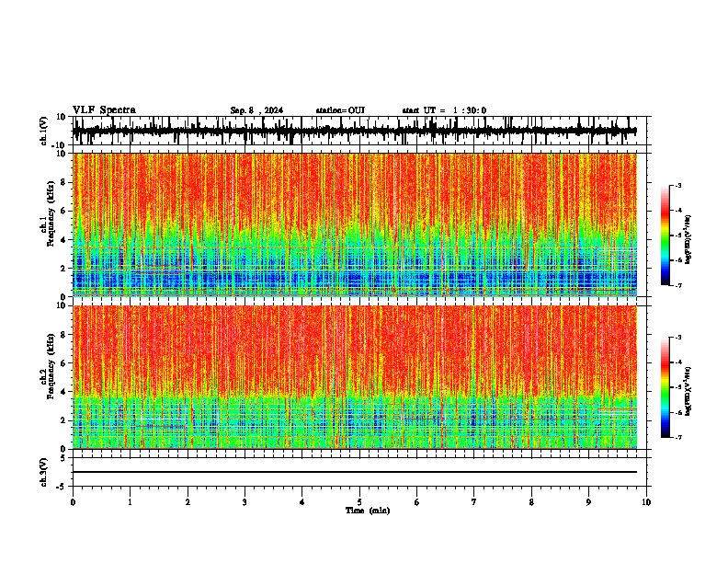Click the "6" kHz tick on ch.2 frequency axis
Viewport: 728px width, 563px height.
(x=64, y=363)
